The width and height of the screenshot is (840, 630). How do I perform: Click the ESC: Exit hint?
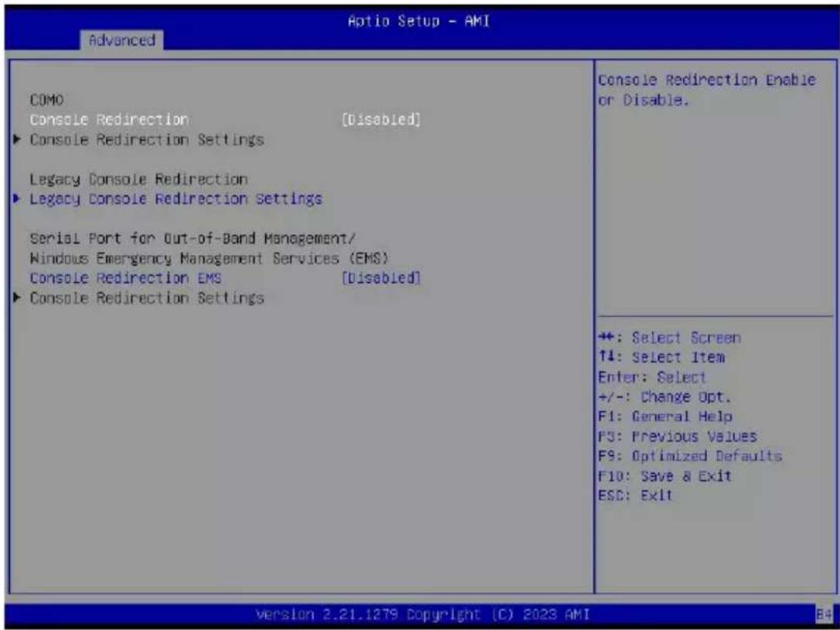coord(634,495)
